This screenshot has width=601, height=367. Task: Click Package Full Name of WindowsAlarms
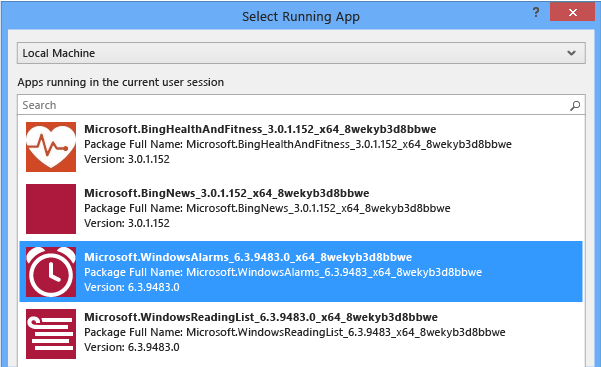tap(283, 272)
